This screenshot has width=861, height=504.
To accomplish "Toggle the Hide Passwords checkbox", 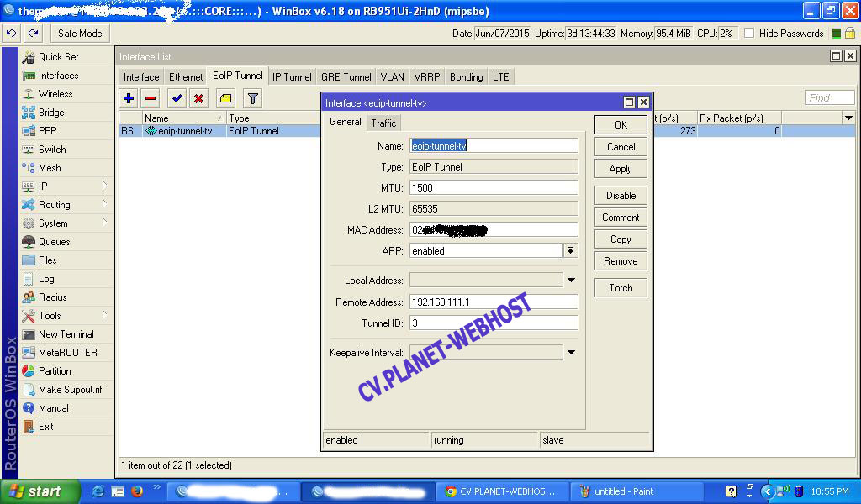I will 749,34.
